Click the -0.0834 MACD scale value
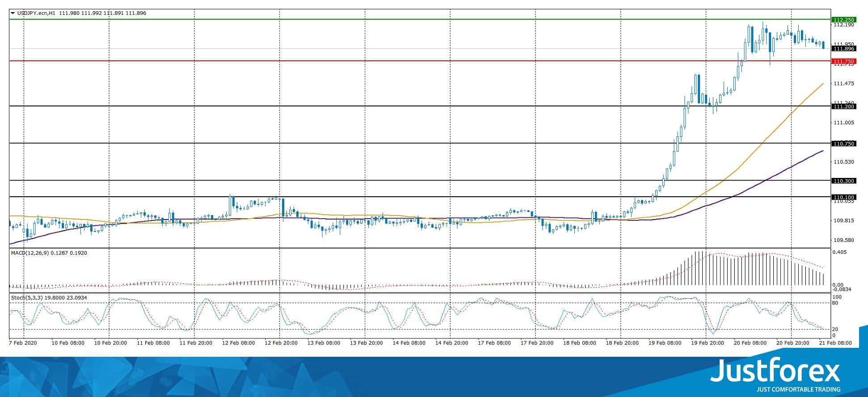Image resolution: width=868 pixels, height=397 pixels. click(842, 289)
